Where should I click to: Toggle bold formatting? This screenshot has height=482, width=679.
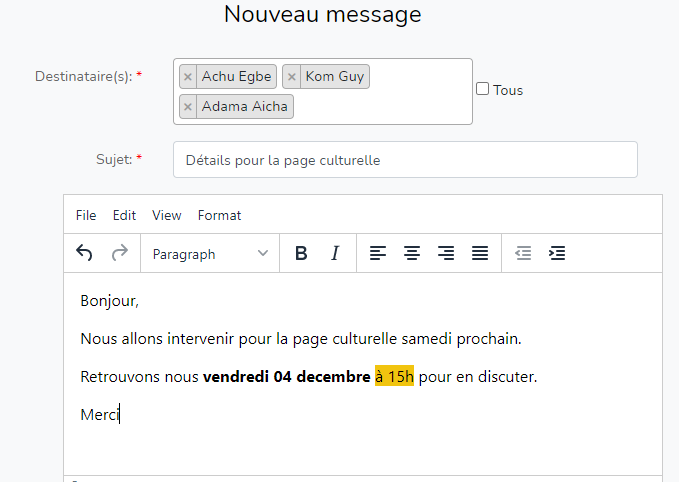coord(301,253)
